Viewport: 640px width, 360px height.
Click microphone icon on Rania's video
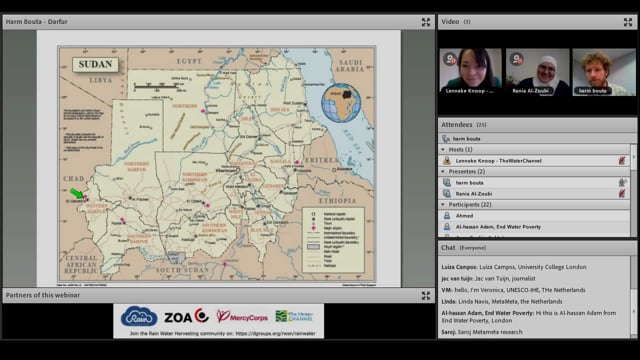(517, 59)
